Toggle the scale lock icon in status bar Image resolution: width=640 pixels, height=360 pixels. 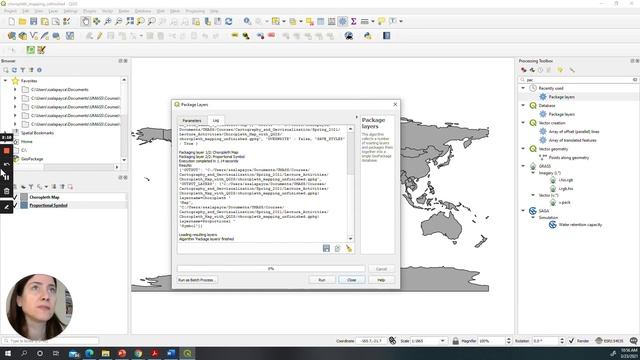[x=456, y=340]
